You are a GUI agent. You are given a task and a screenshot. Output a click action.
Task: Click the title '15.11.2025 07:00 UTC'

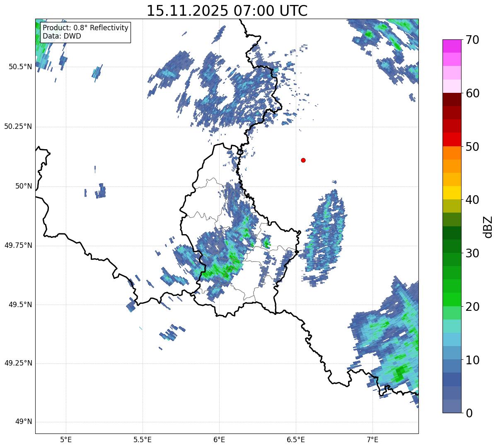227,11
